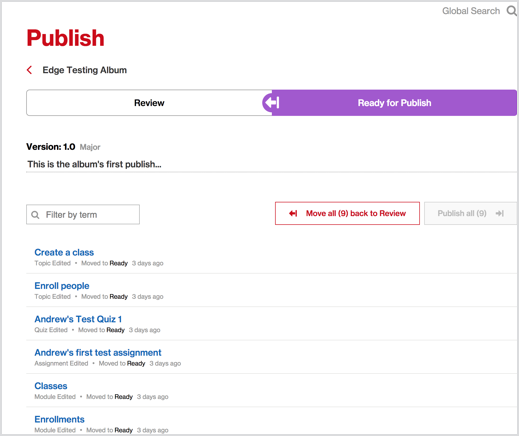
Task: Click the Global Search text field
Action: point(471,11)
